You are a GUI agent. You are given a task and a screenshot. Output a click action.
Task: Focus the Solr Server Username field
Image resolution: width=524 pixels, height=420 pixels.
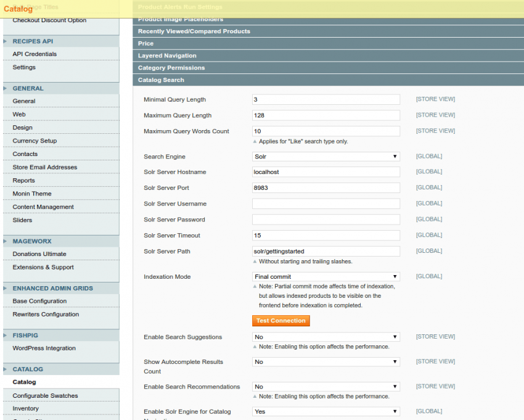(326, 204)
